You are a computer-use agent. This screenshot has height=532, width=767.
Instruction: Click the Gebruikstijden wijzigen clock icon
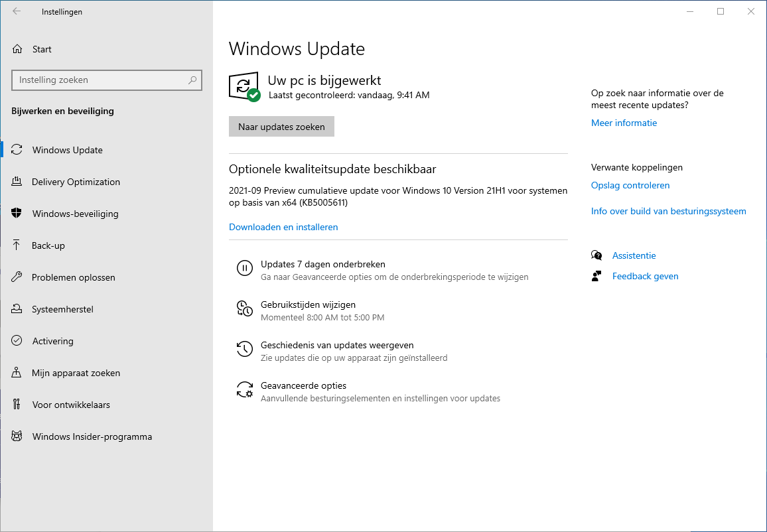pos(244,308)
